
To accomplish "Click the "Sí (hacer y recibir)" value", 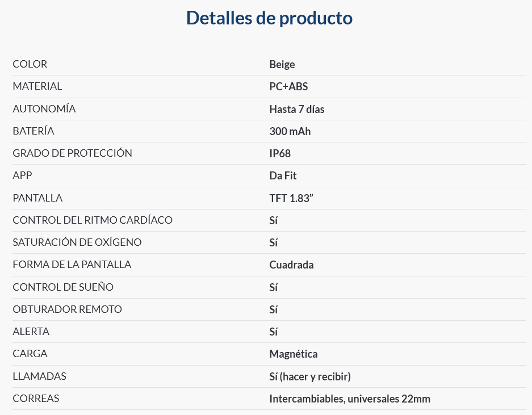I will tap(310, 376).
